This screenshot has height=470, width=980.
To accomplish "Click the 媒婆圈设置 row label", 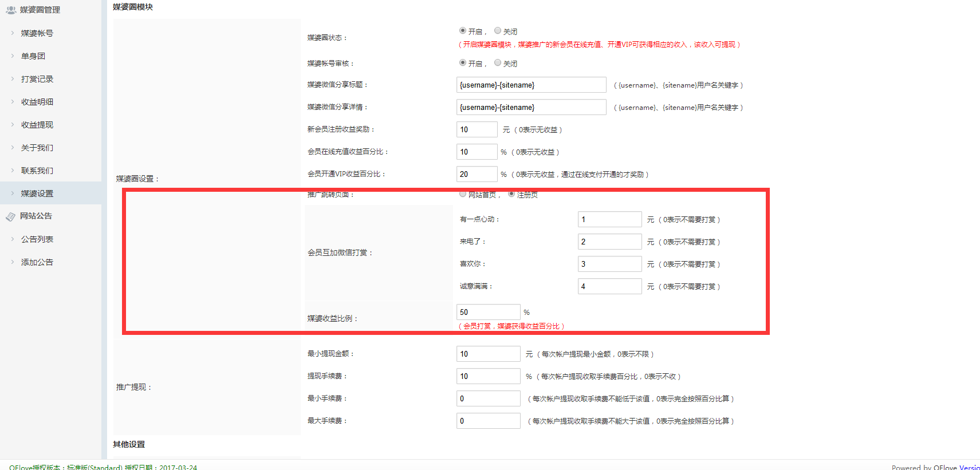I will tap(138, 179).
